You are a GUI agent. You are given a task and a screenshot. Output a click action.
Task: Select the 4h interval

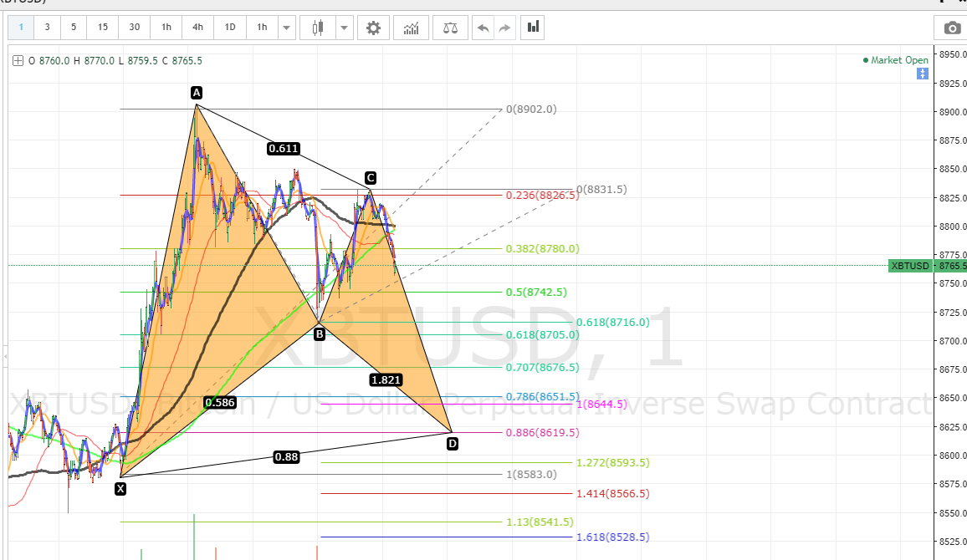point(197,27)
